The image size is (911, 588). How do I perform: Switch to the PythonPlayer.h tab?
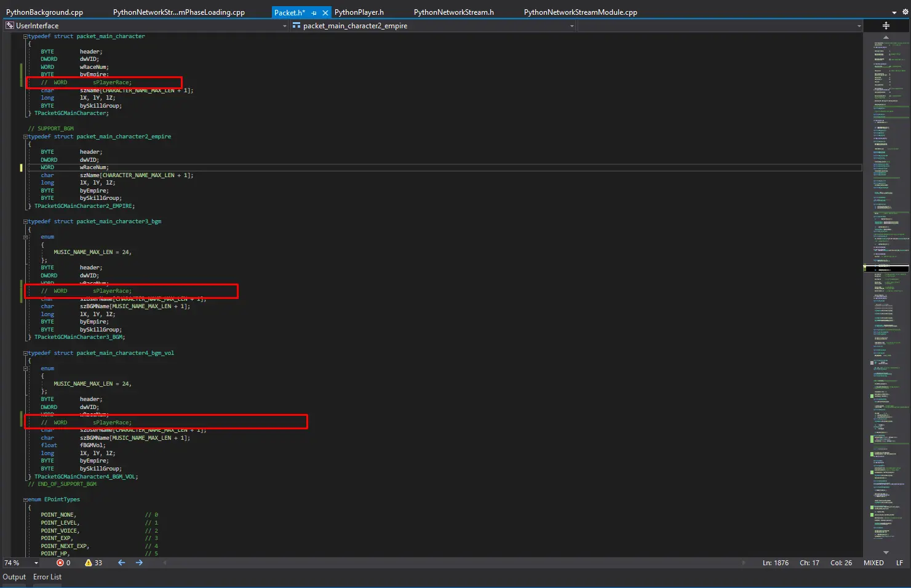(x=359, y=12)
